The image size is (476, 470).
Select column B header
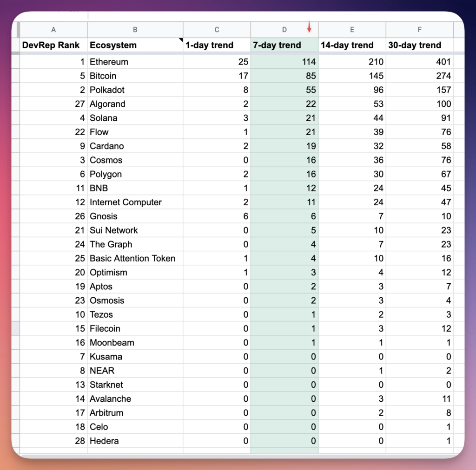pos(135,30)
